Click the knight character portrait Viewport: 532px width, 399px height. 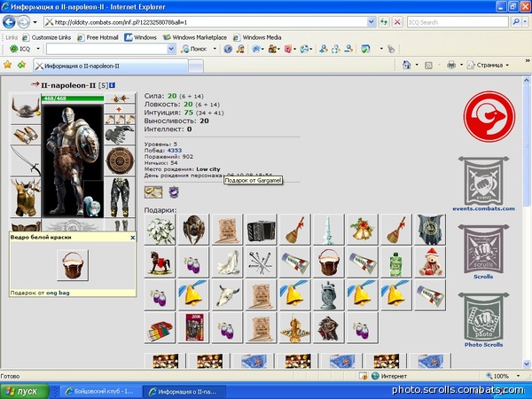[73, 160]
